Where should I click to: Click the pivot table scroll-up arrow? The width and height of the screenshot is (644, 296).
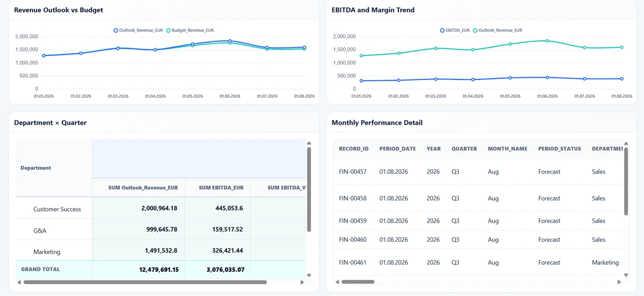309,143
